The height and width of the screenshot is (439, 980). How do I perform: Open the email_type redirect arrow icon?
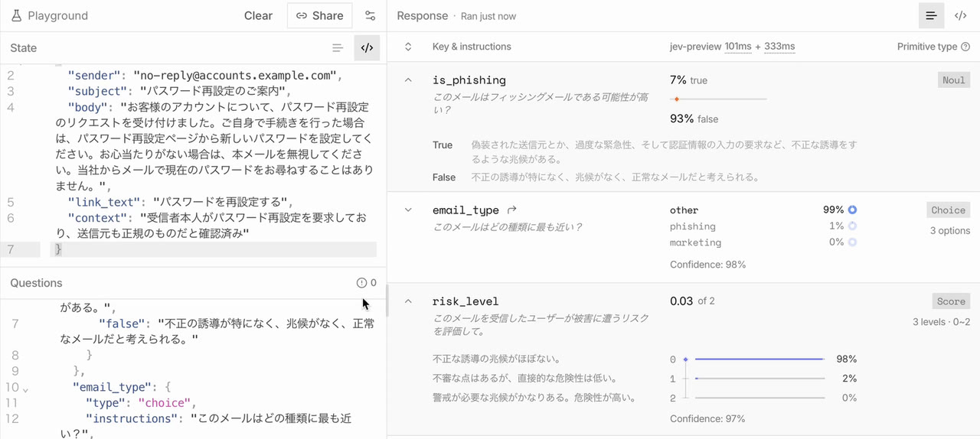pos(512,210)
